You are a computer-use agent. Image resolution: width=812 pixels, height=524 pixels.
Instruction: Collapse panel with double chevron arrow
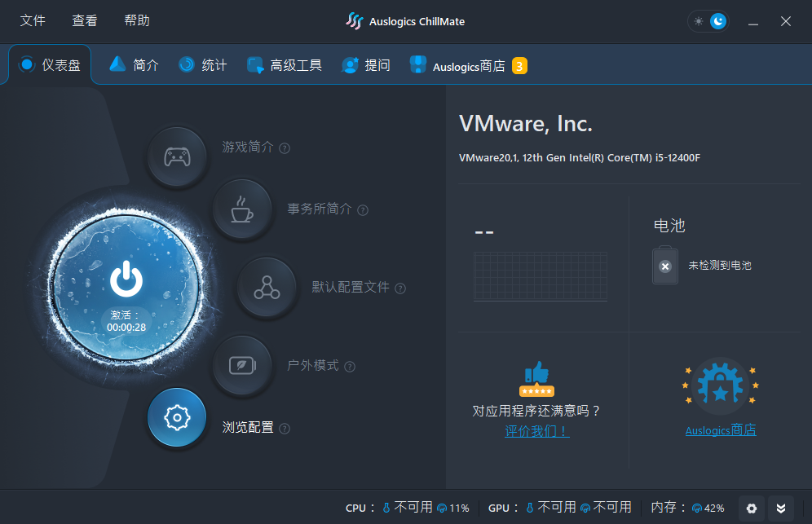pos(781,509)
